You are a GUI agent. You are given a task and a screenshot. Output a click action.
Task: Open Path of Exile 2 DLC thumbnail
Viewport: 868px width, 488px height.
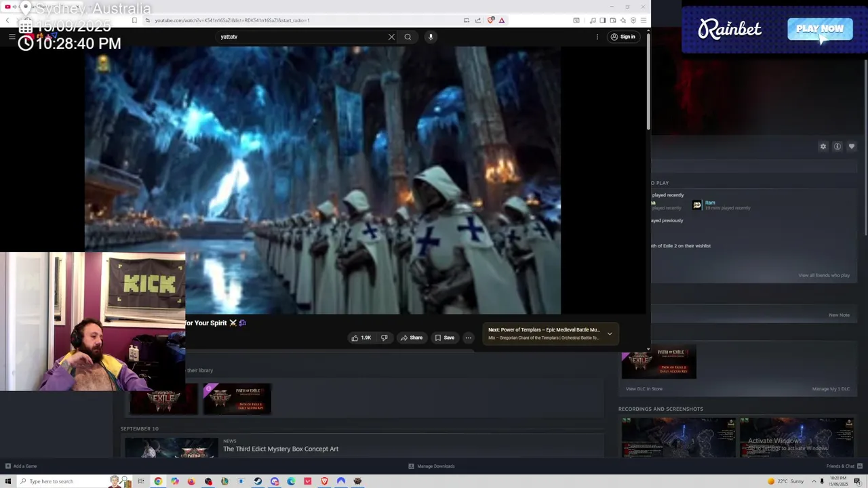[658, 363]
